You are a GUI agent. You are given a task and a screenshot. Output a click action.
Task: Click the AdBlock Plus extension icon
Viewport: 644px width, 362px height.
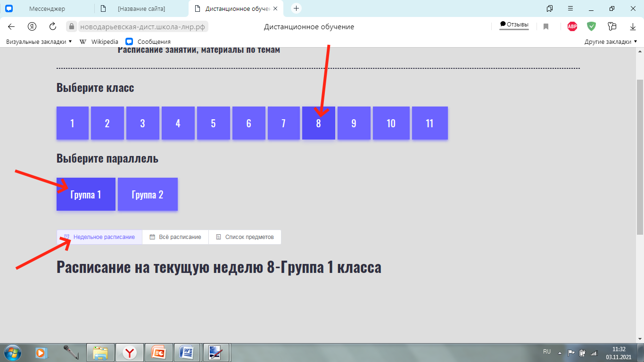tap(572, 26)
